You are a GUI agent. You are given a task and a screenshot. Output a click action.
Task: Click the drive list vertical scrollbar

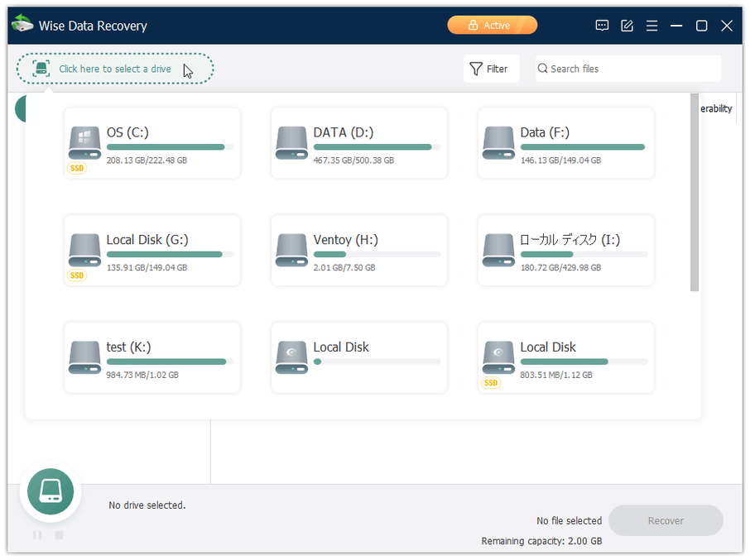click(695, 193)
